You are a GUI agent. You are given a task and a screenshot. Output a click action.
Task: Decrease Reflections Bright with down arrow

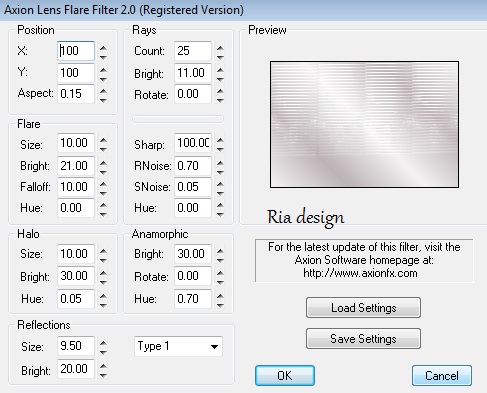coord(103,376)
